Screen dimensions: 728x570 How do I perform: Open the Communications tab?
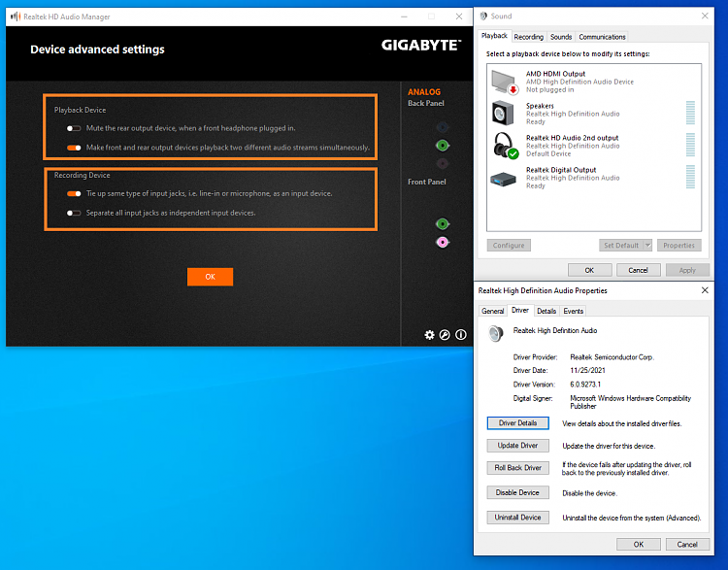click(602, 37)
